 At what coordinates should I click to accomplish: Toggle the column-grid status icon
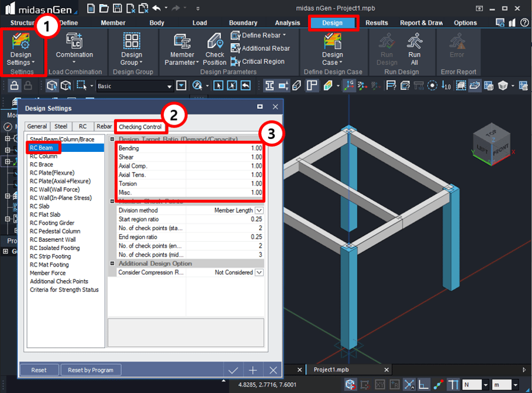453,385
